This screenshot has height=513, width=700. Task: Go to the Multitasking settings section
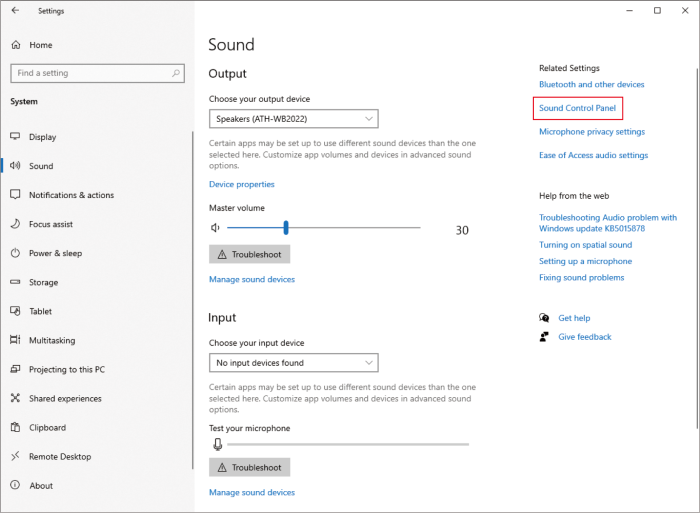(x=52, y=340)
